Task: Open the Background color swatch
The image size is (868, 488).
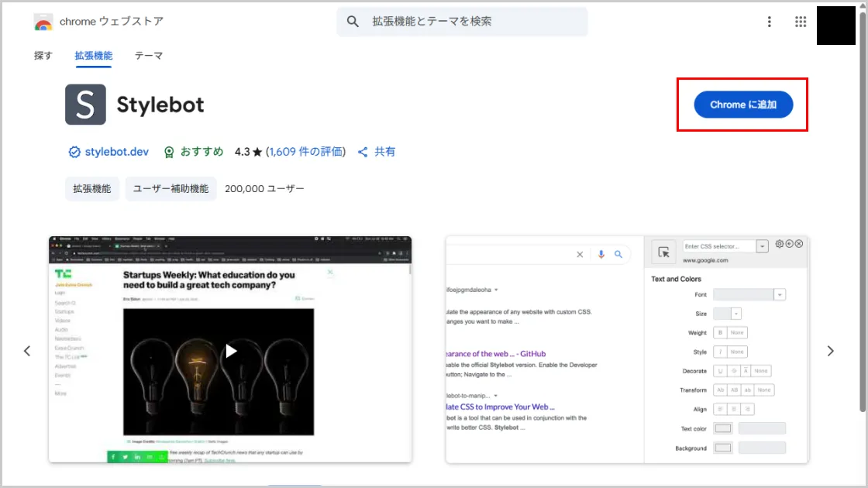Action: pyautogui.click(x=723, y=448)
